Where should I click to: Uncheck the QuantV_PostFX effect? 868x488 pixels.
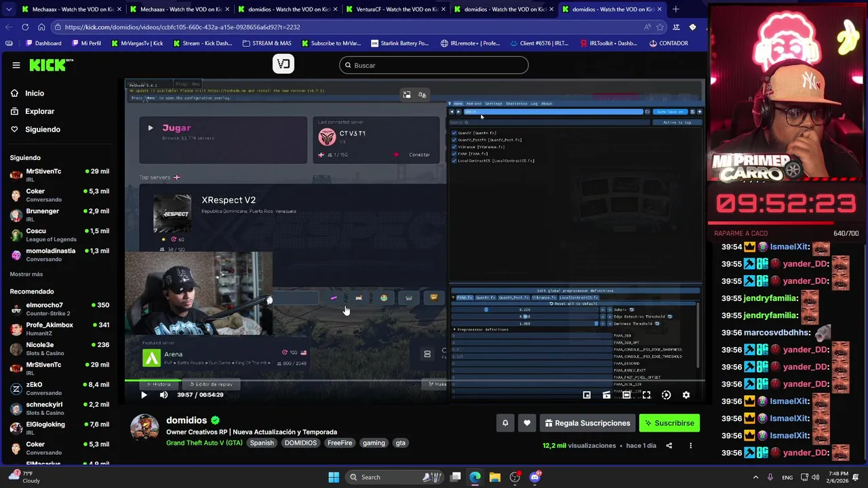pos(454,140)
